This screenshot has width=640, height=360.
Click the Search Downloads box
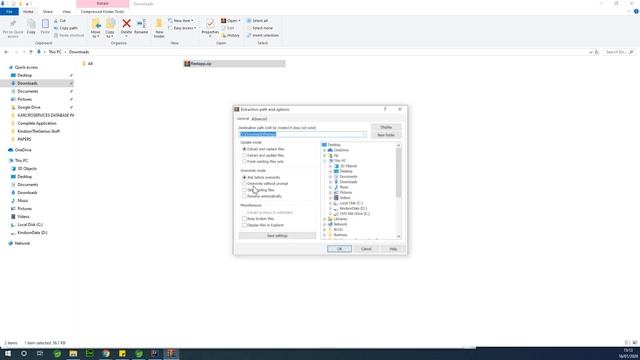click(619, 52)
